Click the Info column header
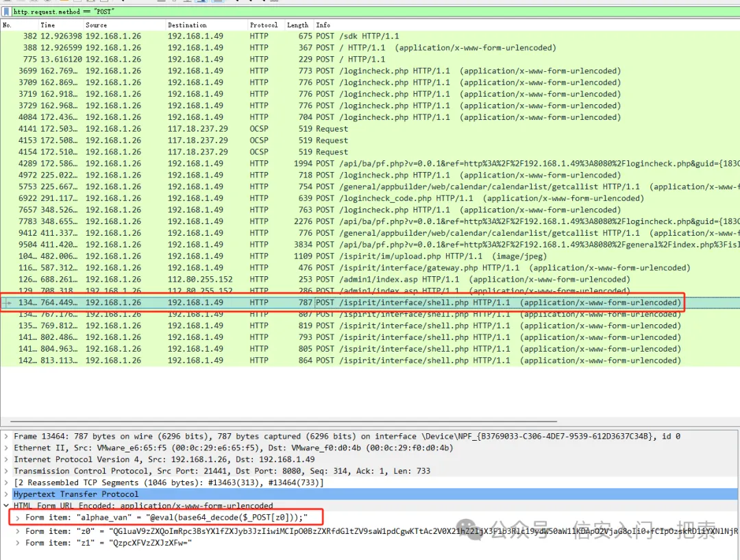 (323, 25)
